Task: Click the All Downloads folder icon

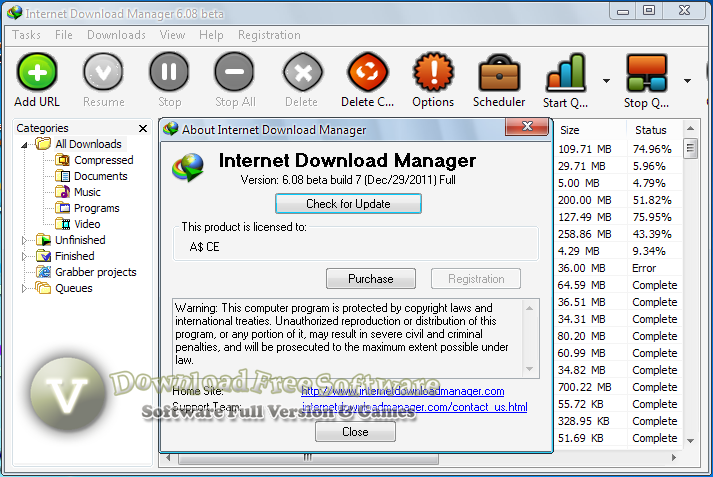Action: (x=44, y=144)
